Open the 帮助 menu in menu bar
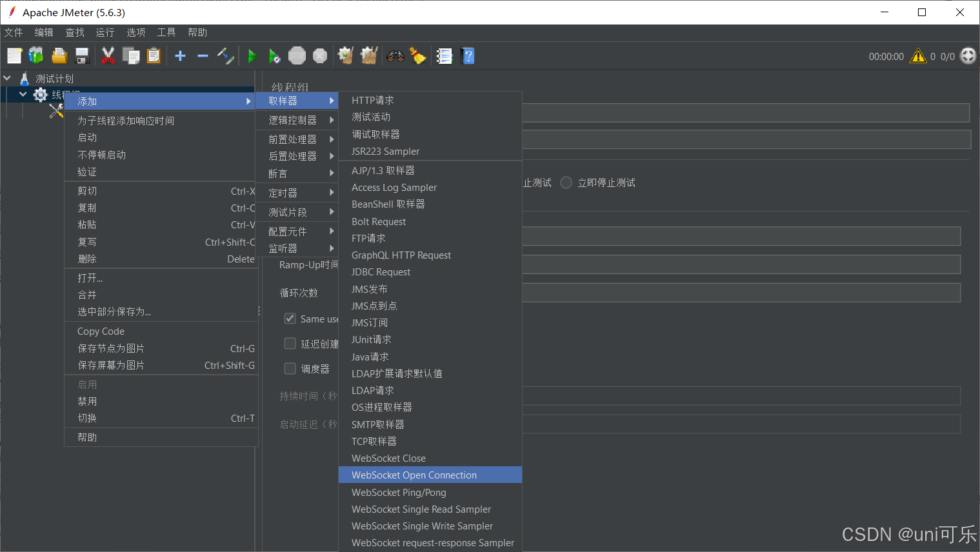Screen dimensions: 980x552 point(197,32)
